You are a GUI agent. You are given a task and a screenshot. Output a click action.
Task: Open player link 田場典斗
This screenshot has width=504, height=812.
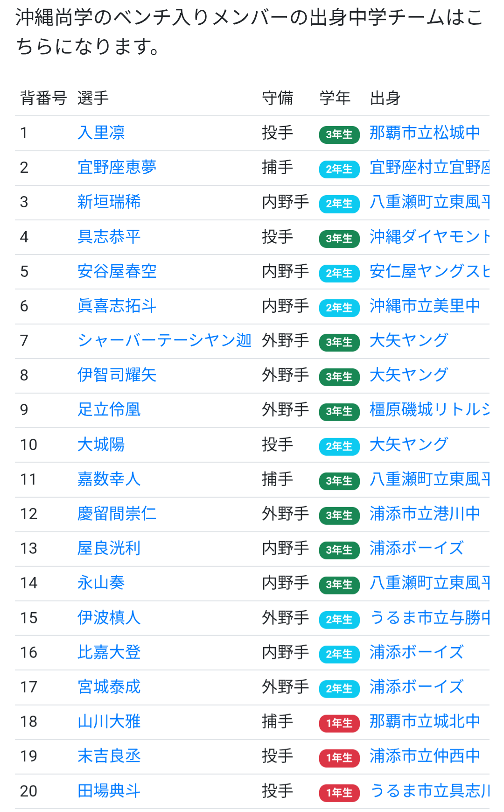(109, 791)
